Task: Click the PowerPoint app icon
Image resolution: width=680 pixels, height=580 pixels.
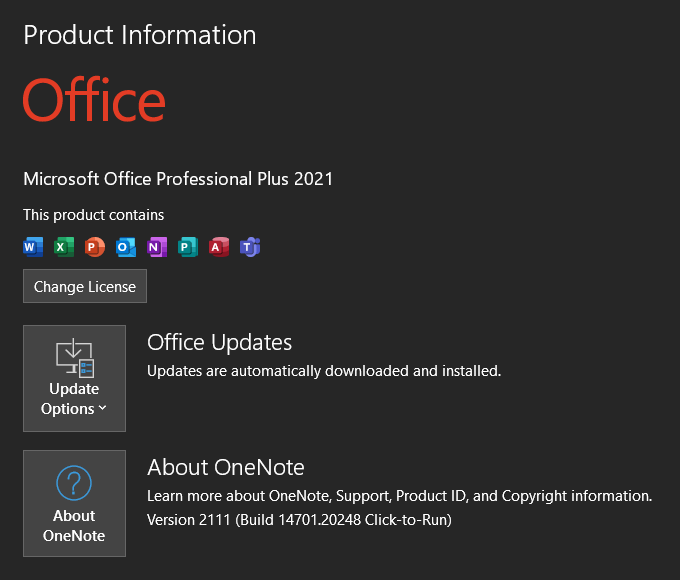Action: pyautogui.click(x=95, y=247)
